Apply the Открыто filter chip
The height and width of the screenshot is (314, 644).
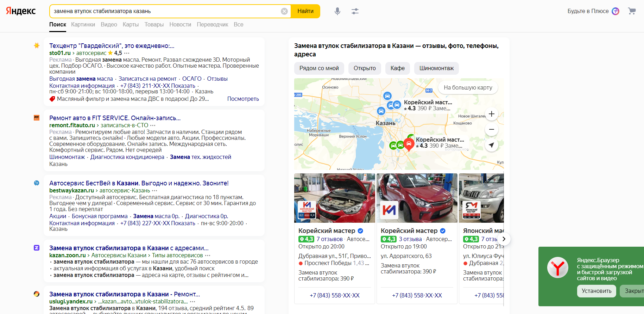point(365,68)
